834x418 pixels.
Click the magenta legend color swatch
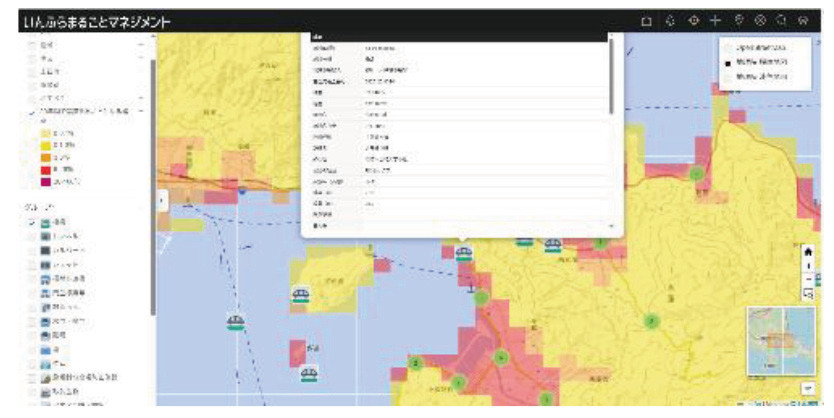tap(46, 182)
